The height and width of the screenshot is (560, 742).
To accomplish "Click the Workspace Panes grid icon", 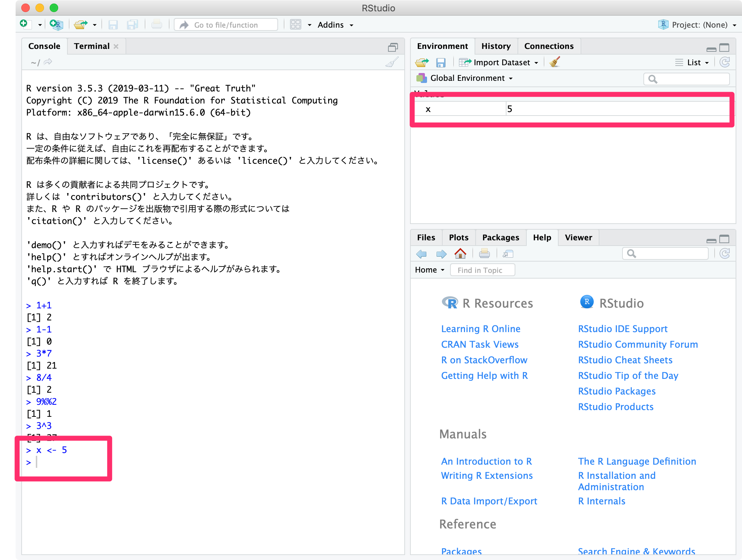I will click(295, 24).
